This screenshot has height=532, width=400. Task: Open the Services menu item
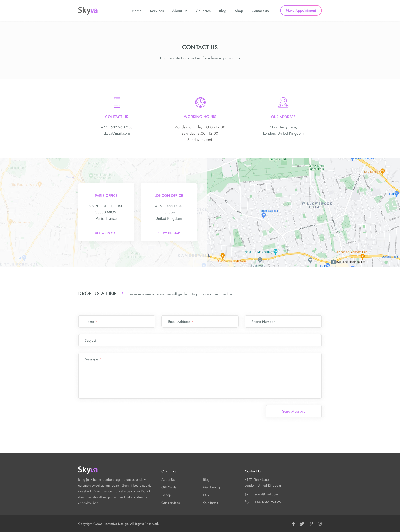[x=157, y=11]
